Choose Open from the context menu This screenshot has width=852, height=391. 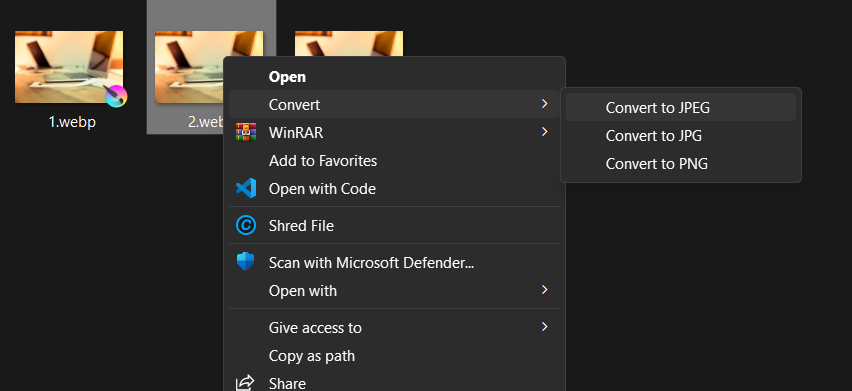[394, 77]
